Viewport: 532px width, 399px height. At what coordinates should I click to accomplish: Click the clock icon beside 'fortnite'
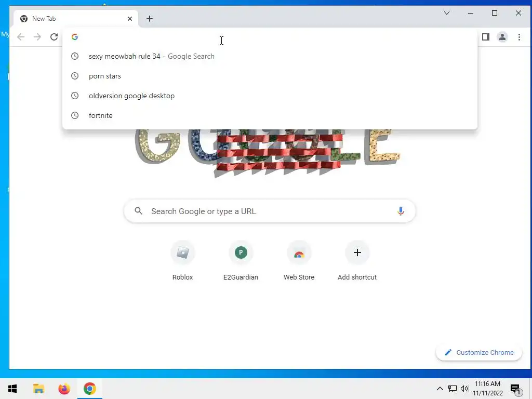pos(75,115)
